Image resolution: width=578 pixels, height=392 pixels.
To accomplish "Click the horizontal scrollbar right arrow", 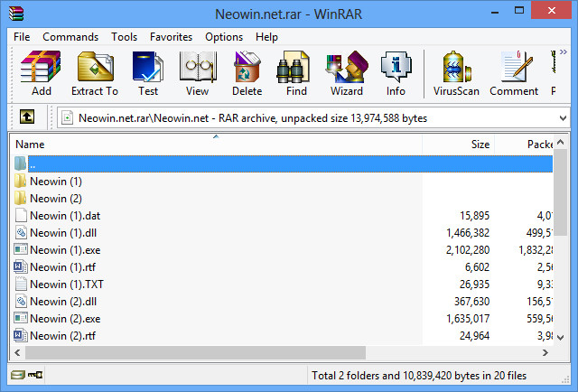I will click(x=545, y=353).
